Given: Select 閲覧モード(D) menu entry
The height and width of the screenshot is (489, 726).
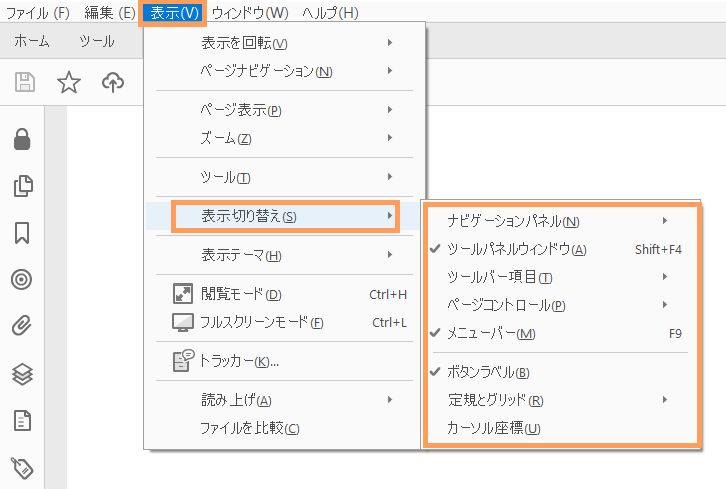Looking at the screenshot, I should pyautogui.click(x=284, y=294).
